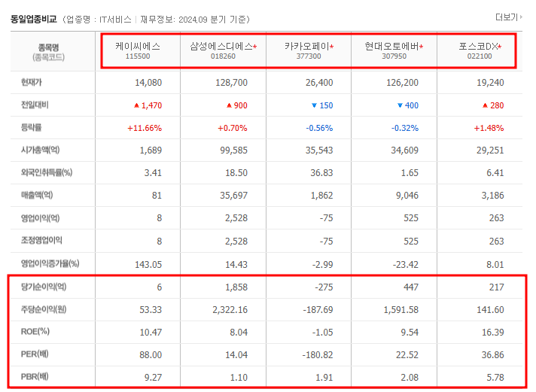Select the market cap 35,543 cell
This screenshot has width=536, height=392.
(319, 150)
